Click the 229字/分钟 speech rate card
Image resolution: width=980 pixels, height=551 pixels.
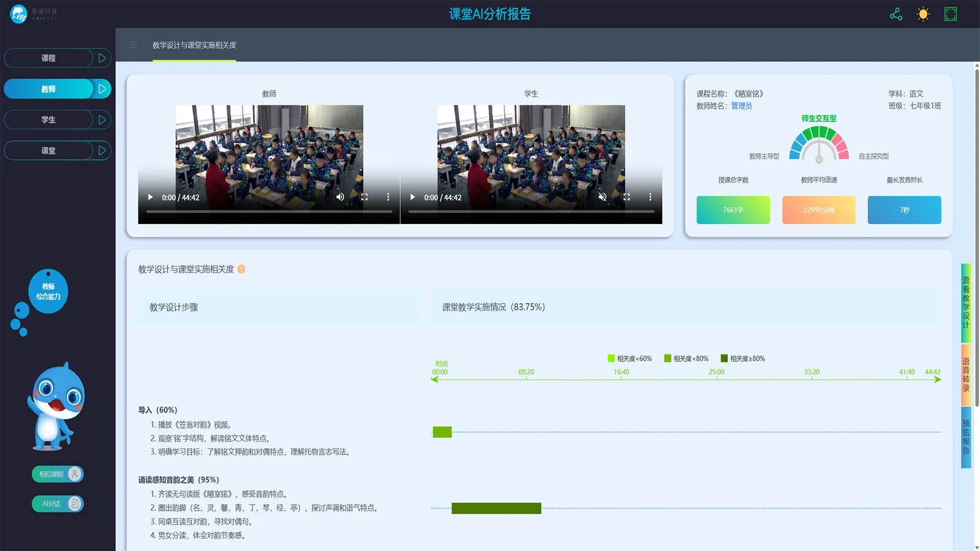(x=819, y=210)
